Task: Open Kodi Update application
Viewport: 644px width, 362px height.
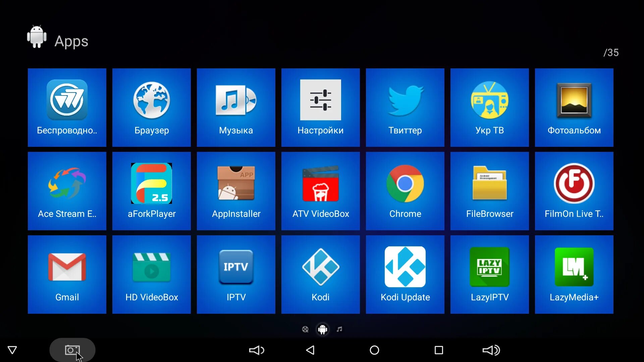Action: [x=405, y=275]
